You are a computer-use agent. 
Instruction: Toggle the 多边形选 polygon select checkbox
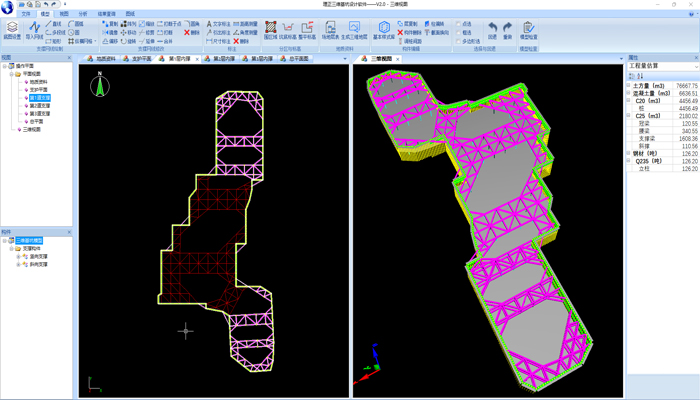pos(459,42)
